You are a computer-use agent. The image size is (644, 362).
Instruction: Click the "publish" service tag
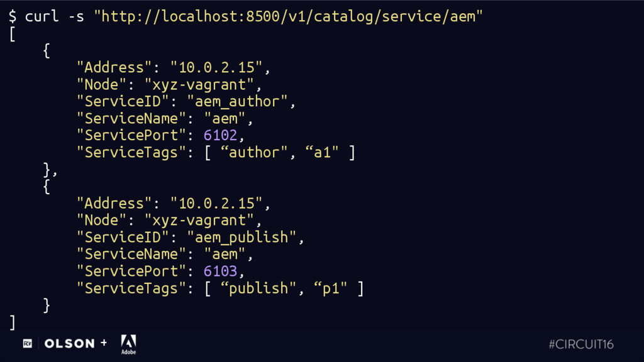click(258, 288)
